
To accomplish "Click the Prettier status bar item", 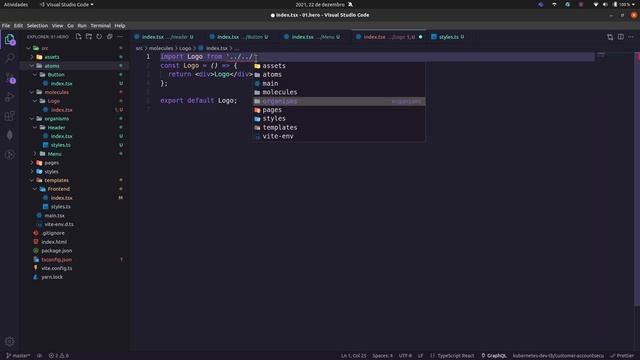I will 622,356.
